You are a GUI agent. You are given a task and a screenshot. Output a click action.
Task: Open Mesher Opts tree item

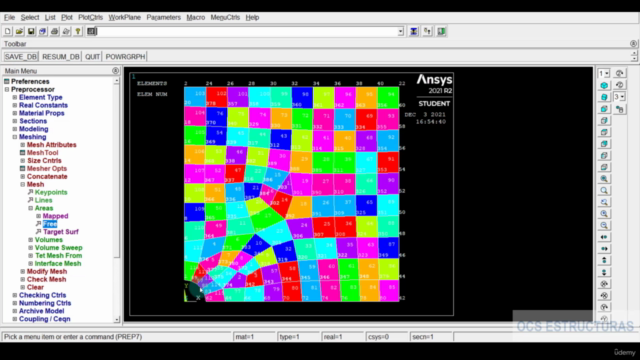(x=47, y=169)
